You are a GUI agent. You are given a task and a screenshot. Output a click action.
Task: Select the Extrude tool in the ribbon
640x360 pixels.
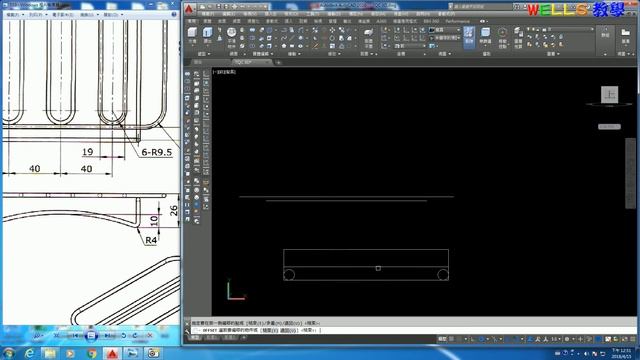coord(207,34)
